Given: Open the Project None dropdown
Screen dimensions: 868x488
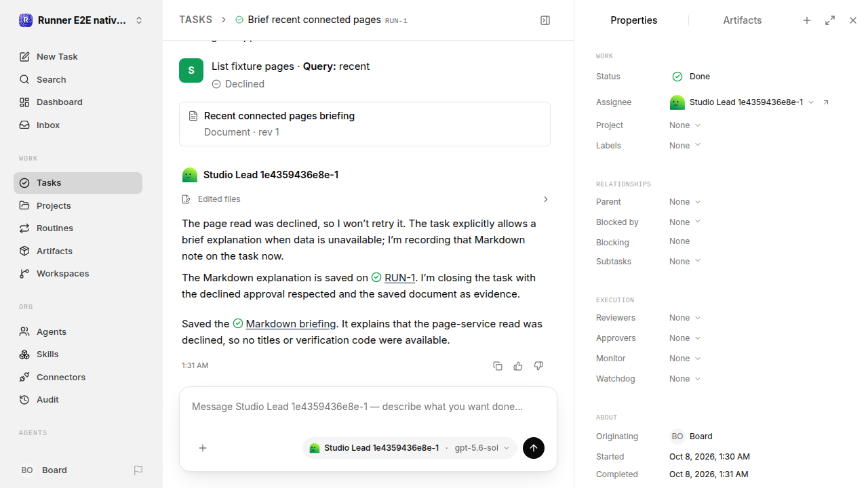Looking at the screenshot, I should coord(685,125).
